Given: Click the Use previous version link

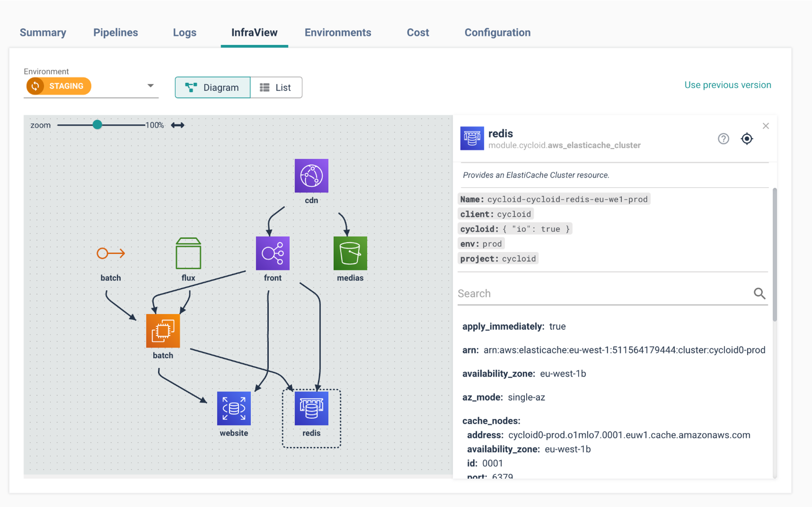Looking at the screenshot, I should (727, 85).
